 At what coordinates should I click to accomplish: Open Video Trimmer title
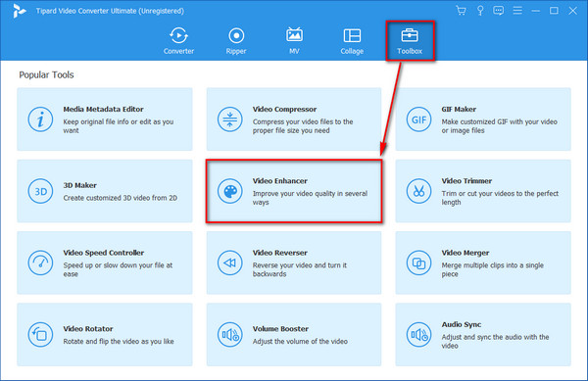[466, 181]
